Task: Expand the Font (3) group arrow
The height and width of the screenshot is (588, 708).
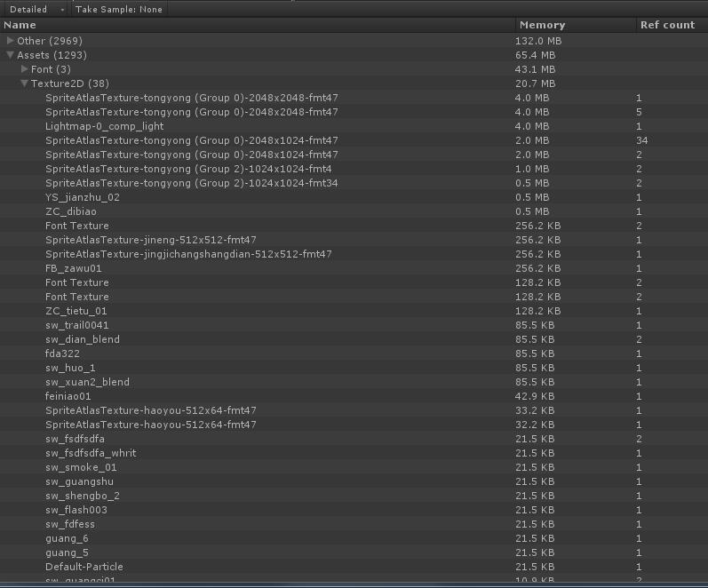Action: [x=24, y=69]
